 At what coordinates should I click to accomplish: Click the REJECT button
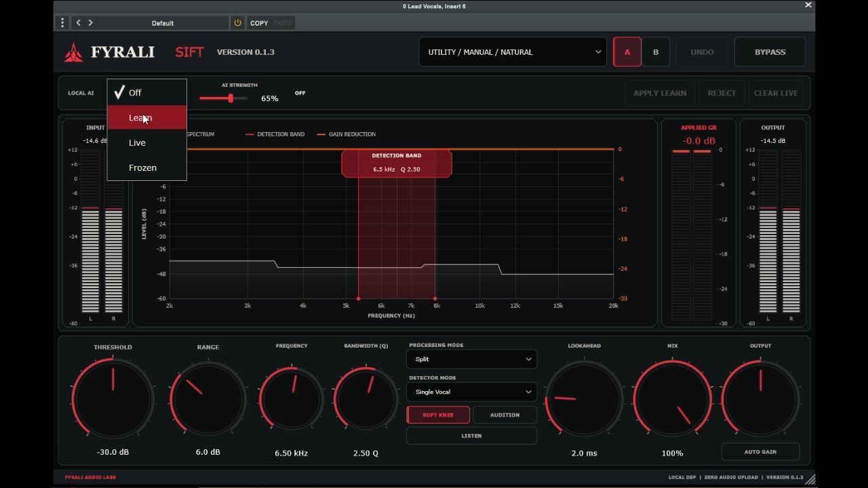click(x=722, y=93)
